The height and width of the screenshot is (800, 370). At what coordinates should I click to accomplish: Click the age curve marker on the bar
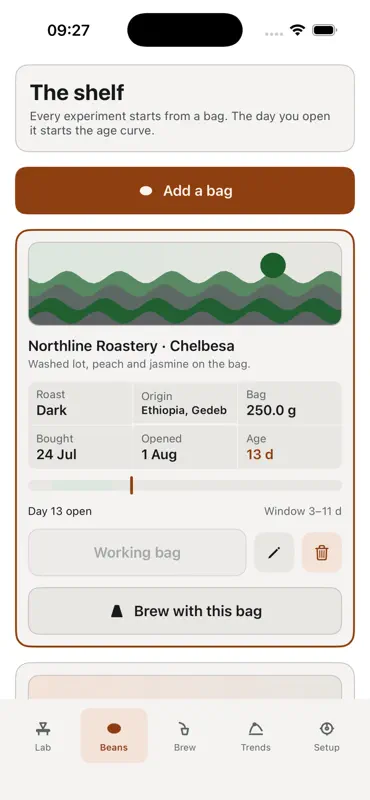pyautogui.click(x=131, y=485)
